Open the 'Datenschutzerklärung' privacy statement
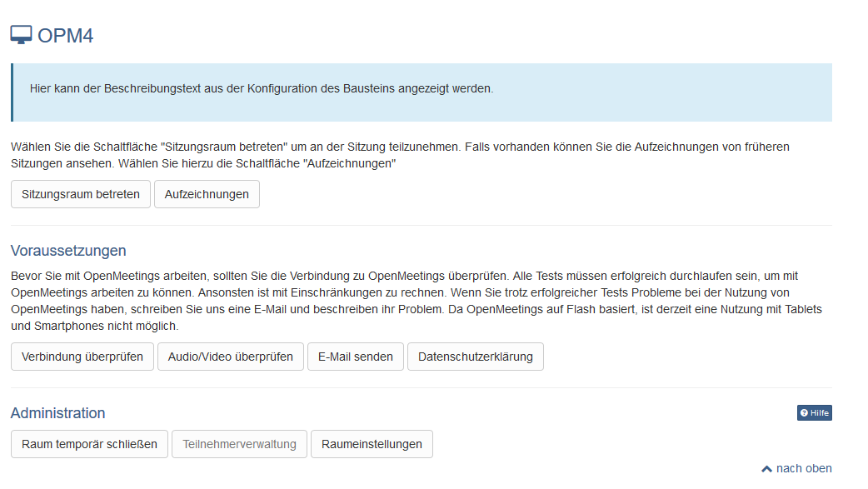Viewport: 868px width, 489px height. 475,356
